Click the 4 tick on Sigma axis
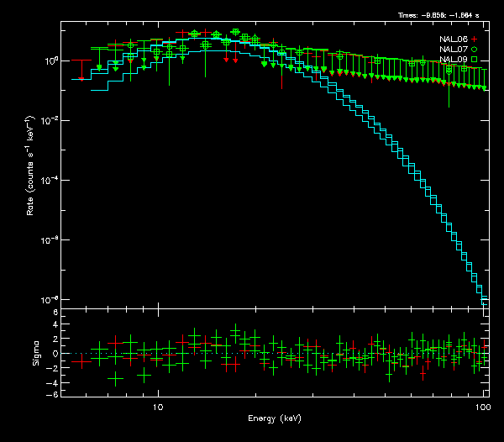Screen dimensions: 504x442 click(x=54, y=326)
